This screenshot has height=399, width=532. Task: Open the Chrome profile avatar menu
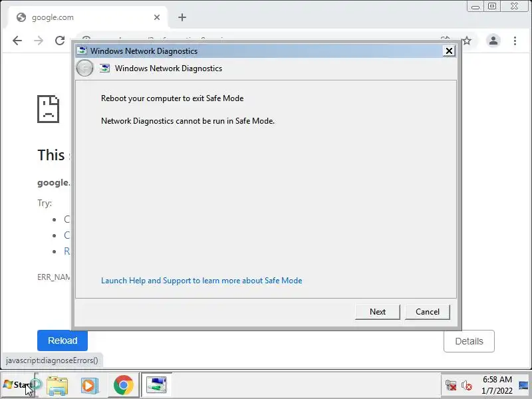pyautogui.click(x=493, y=41)
